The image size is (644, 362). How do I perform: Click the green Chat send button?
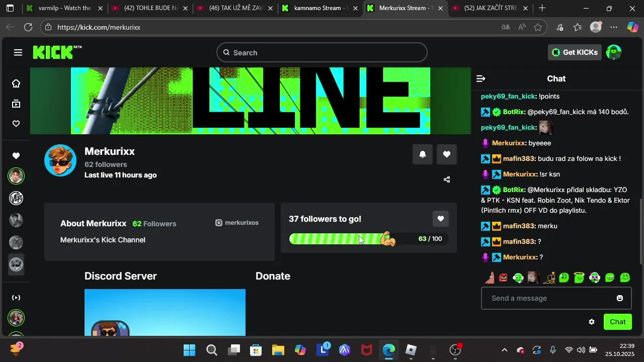coord(618,322)
